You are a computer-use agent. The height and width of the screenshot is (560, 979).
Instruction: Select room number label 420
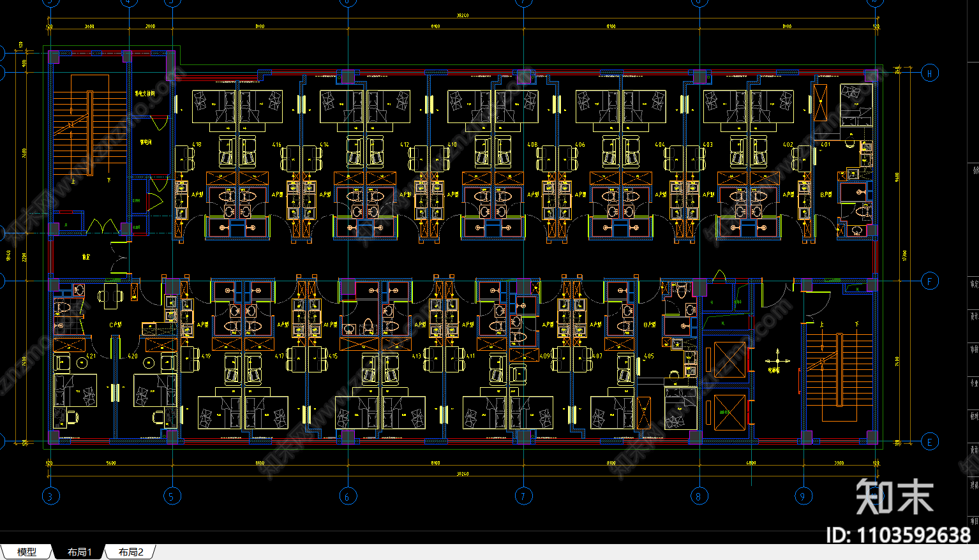coord(133,357)
